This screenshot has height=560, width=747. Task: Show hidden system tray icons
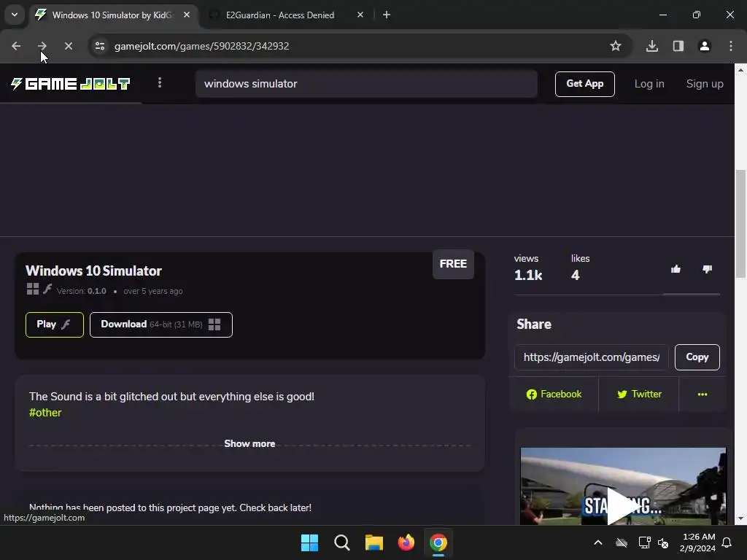(598, 542)
